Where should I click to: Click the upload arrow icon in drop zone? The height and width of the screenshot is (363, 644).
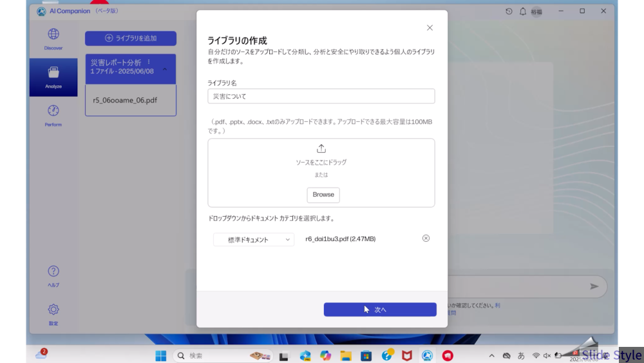[x=321, y=148]
